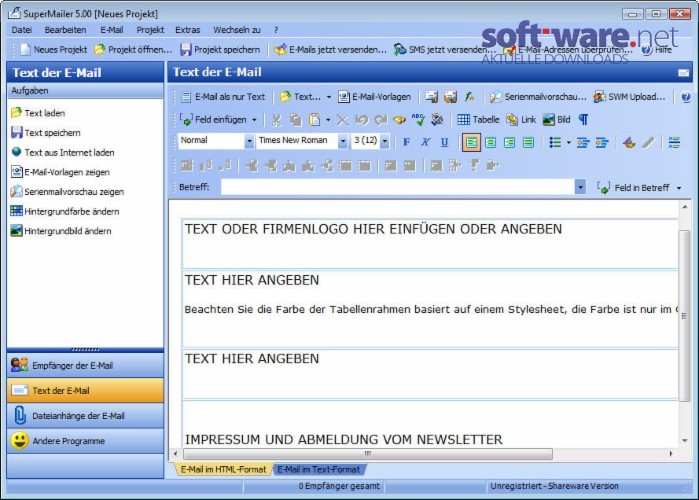The image size is (699, 500).
Task: Click the decrease indent icon
Action: click(x=582, y=143)
